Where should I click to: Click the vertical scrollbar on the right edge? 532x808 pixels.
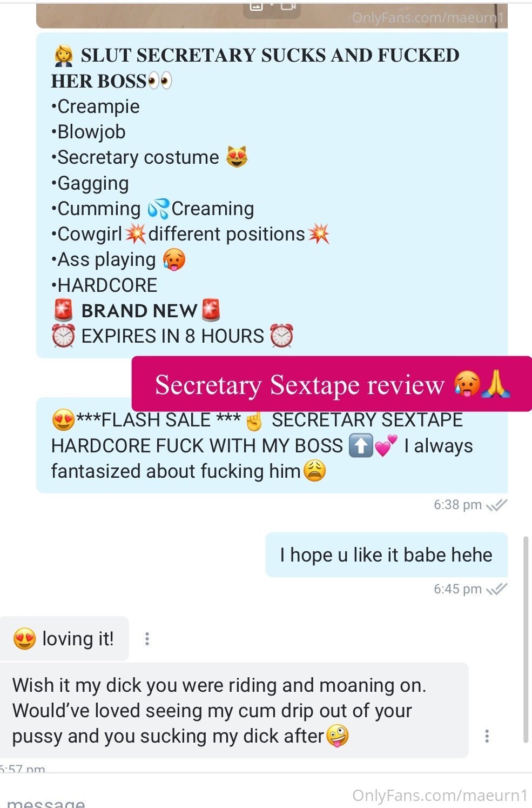coord(526,640)
